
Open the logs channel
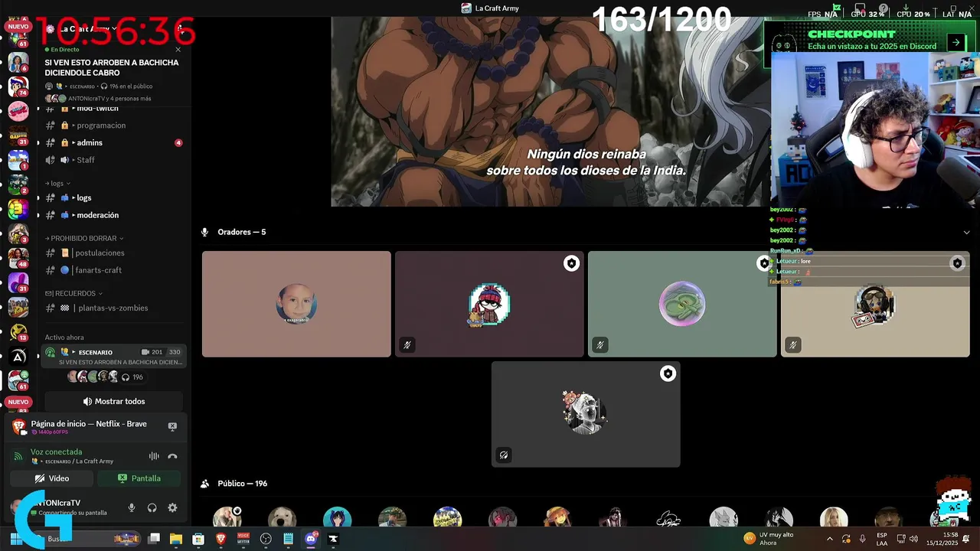(113, 197)
